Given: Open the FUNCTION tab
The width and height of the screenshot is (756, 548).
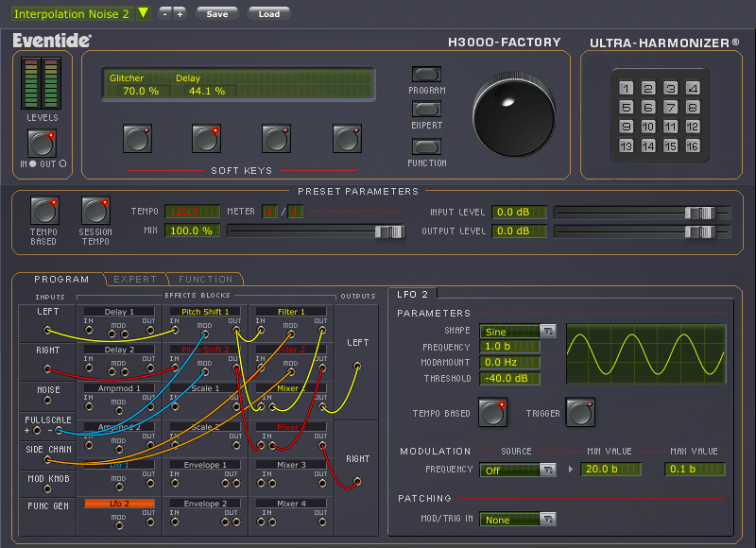Looking at the screenshot, I should tap(205, 279).
